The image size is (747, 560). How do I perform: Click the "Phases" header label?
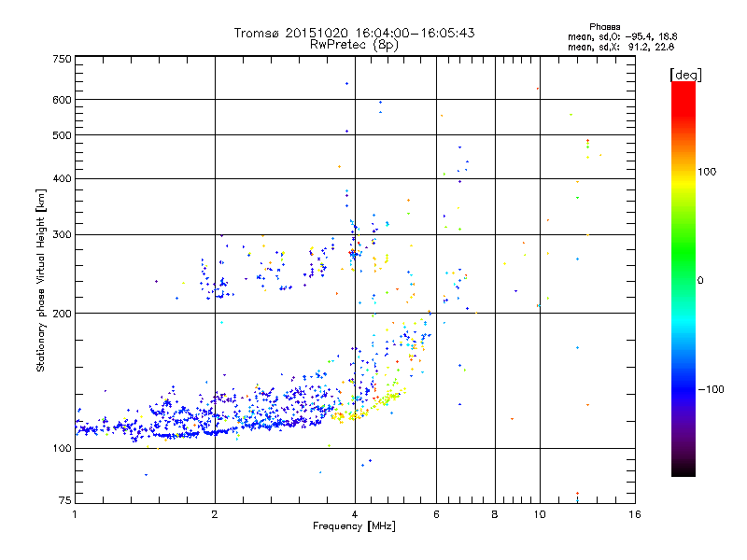point(604,27)
